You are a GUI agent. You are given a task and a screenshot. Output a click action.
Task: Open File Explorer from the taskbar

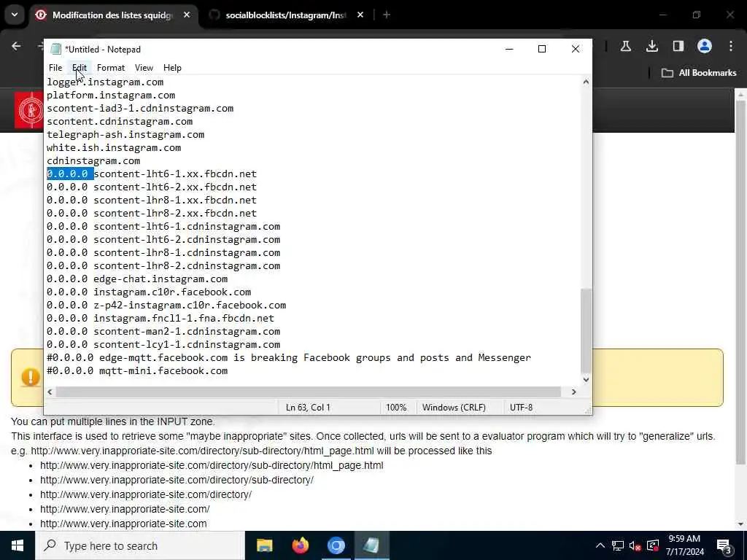pyautogui.click(x=264, y=545)
